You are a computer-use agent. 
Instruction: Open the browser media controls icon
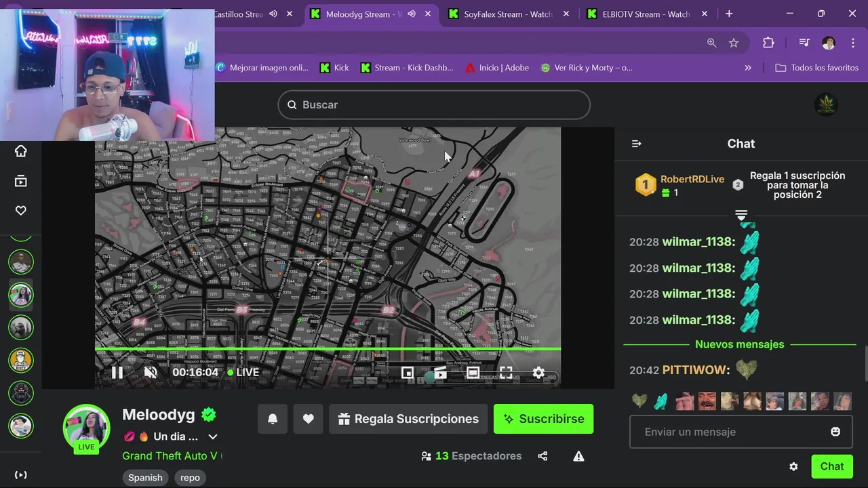point(804,43)
